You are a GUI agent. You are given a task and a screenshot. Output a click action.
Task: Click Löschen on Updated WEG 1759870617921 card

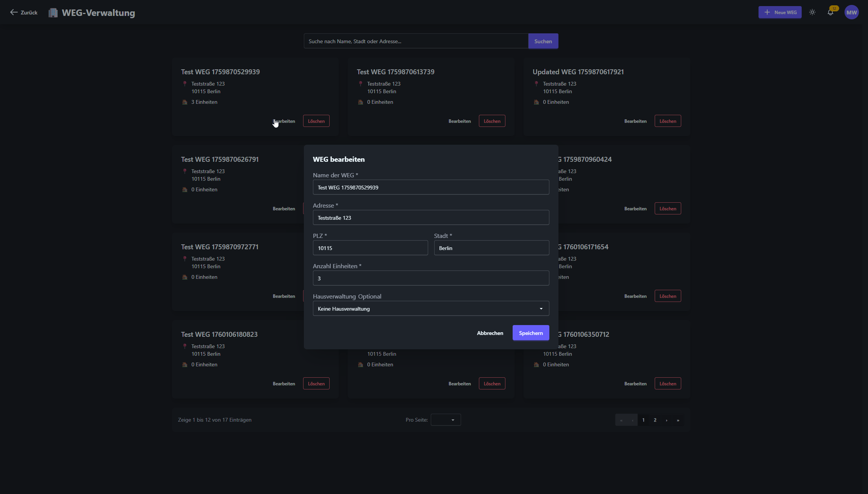[668, 121]
